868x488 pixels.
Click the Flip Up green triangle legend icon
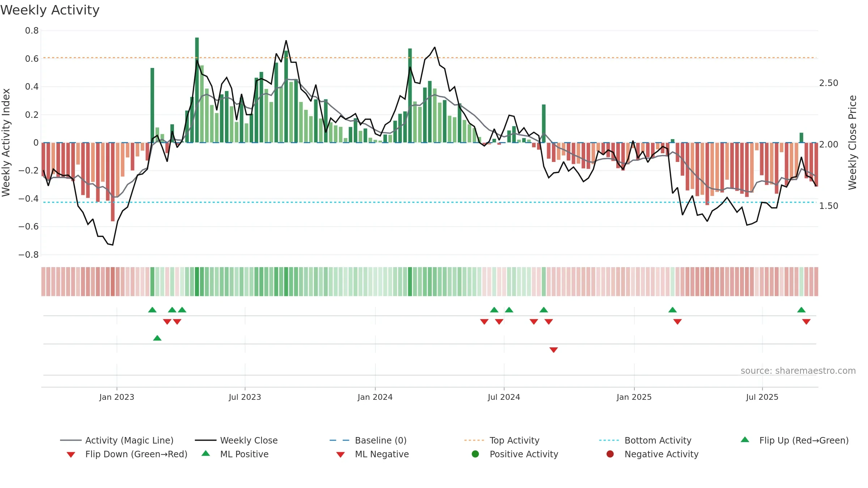point(745,440)
